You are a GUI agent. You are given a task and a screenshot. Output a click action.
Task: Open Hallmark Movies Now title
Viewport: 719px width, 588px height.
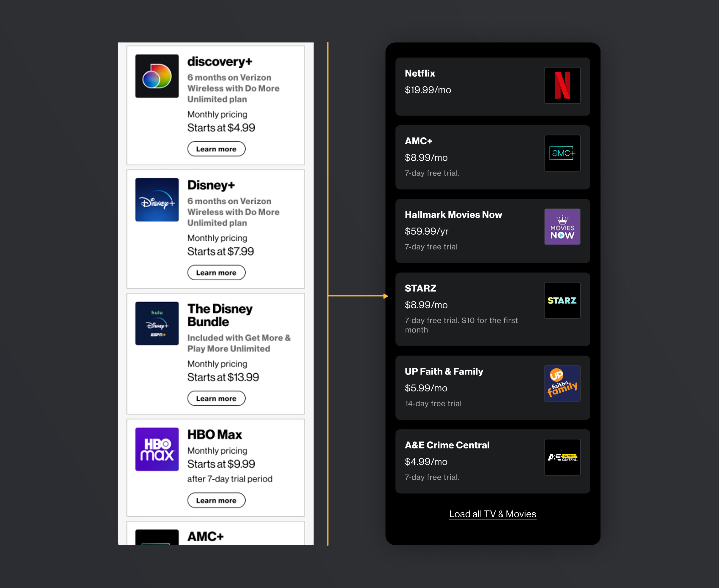tap(453, 215)
